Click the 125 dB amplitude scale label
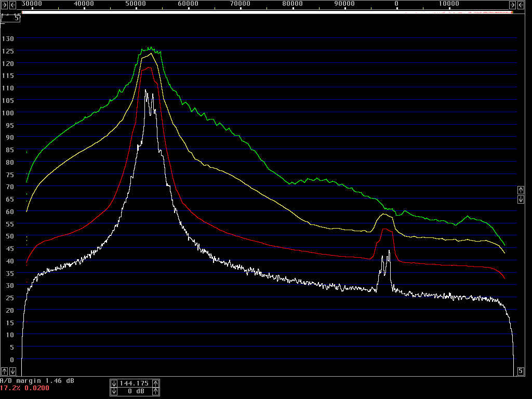The image size is (532, 399). [8, 51]
